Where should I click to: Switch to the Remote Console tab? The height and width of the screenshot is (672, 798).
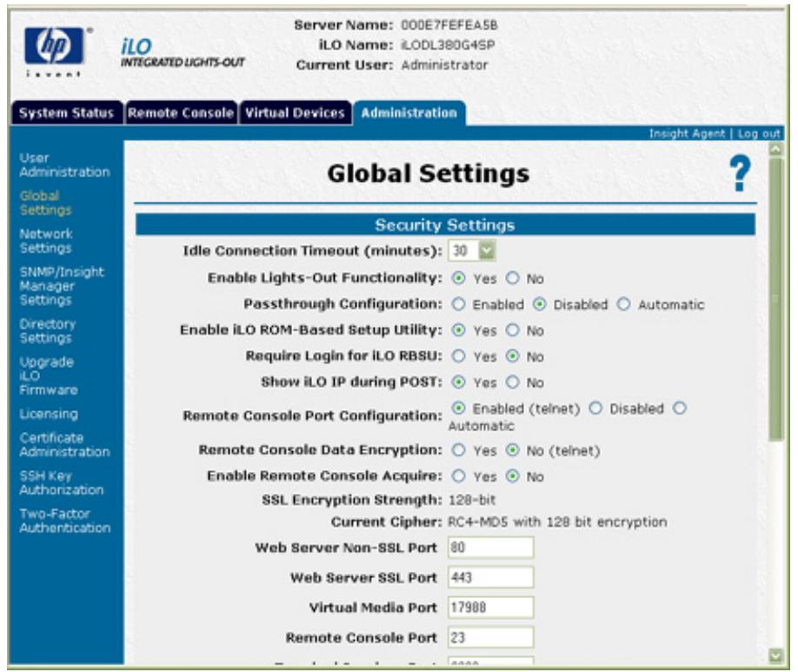pos(181,112)
